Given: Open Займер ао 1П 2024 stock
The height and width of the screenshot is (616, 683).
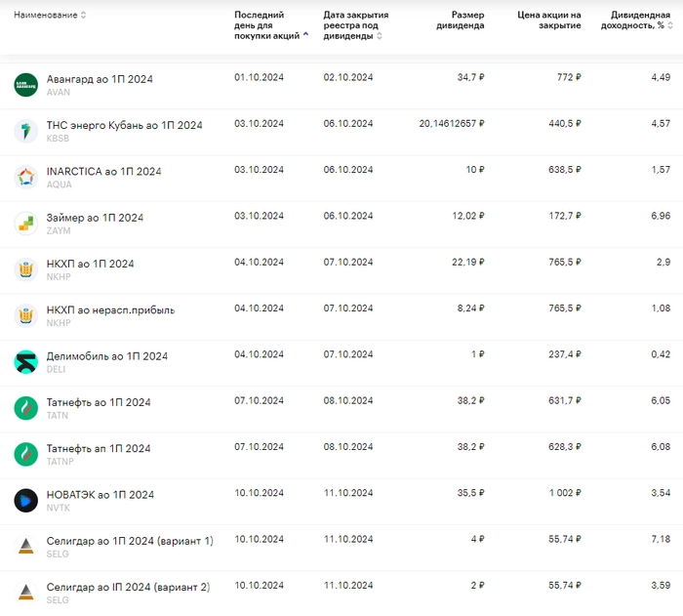Looking at the screenshot, I should pos(95,218).
